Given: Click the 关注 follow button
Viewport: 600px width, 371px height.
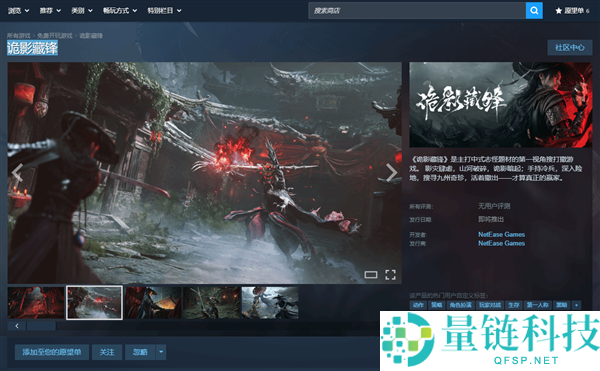Looking at the screenshot, I should coord(107,352).
